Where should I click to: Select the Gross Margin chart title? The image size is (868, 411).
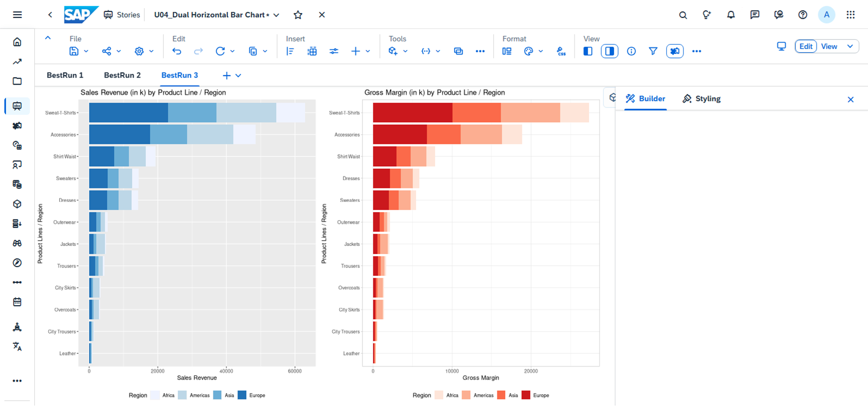pos(435,93)
